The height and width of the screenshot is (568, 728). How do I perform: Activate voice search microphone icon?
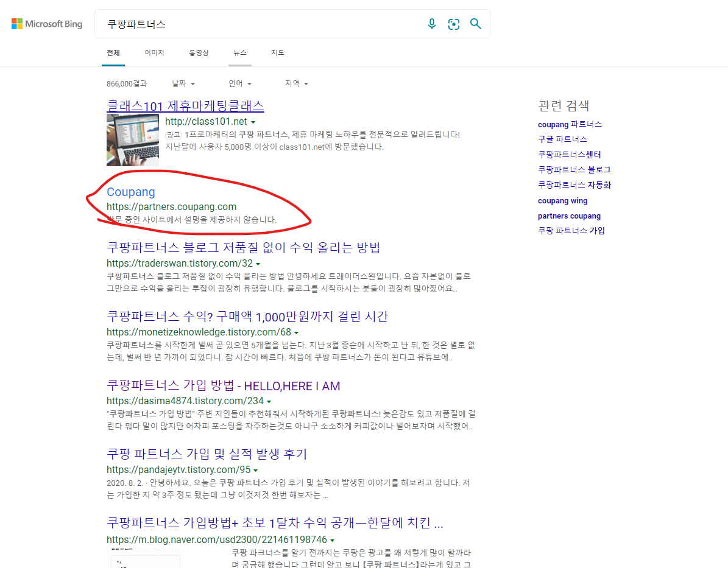432,24
